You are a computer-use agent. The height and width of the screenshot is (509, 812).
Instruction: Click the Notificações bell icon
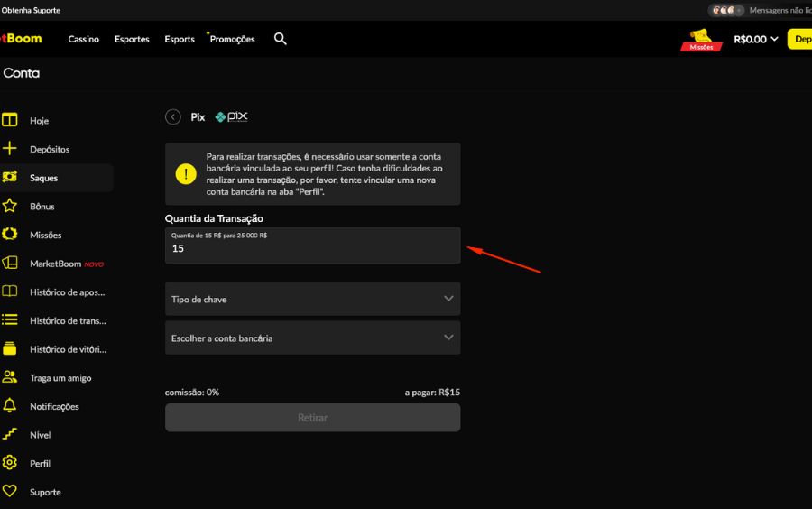click(x=10, y=406)
